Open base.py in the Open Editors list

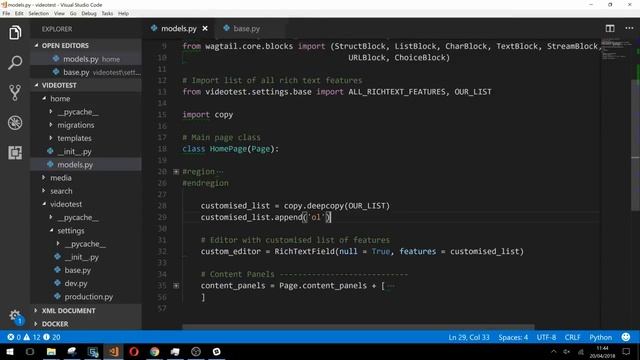pyautogui.click(x=86, y=72)
